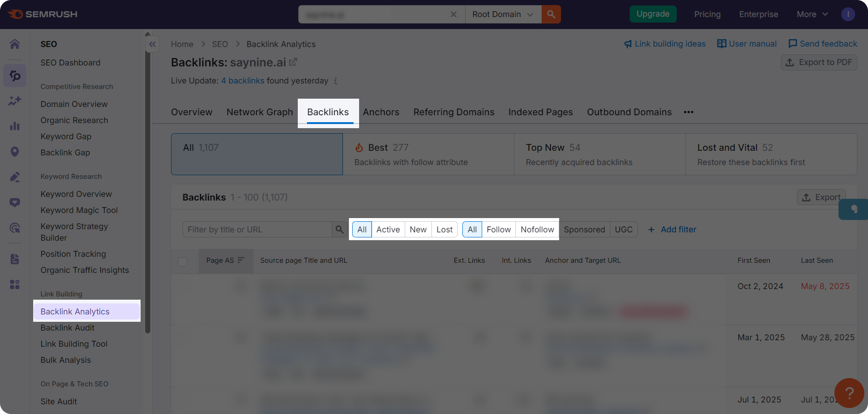
Task: Switch to the Outbound Domains tab
Action: tap(629, 112)
